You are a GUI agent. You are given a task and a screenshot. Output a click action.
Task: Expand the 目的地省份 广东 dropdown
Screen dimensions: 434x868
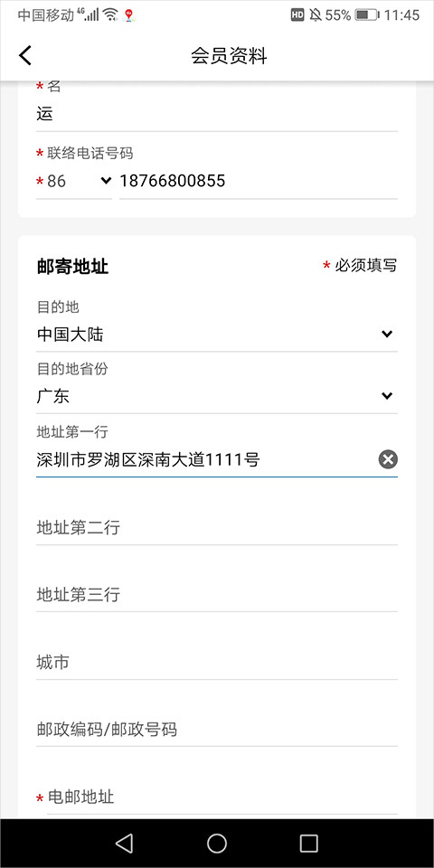[x=217, y=396]
